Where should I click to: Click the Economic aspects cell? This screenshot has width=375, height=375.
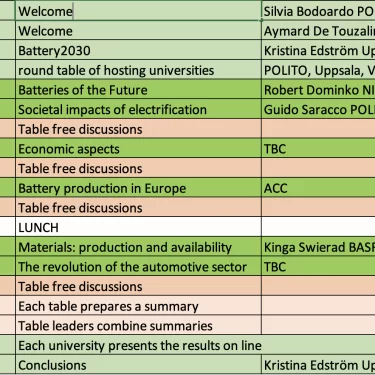point(138,149)
